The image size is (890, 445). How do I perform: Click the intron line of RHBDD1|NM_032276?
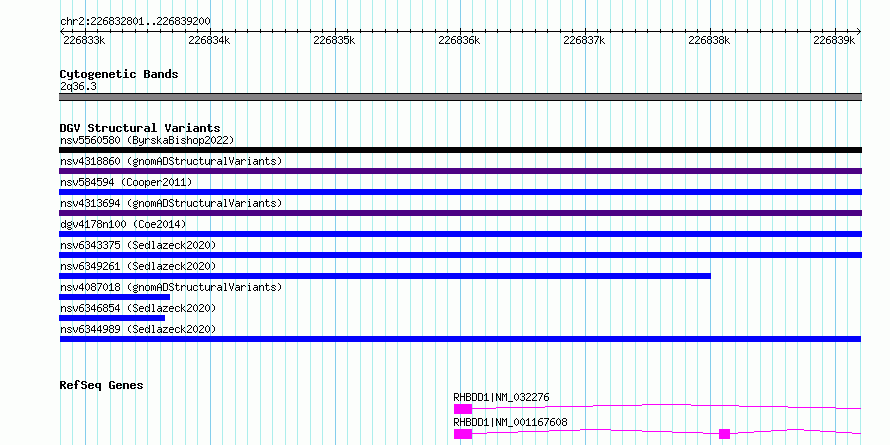click(x=666, y=406)
